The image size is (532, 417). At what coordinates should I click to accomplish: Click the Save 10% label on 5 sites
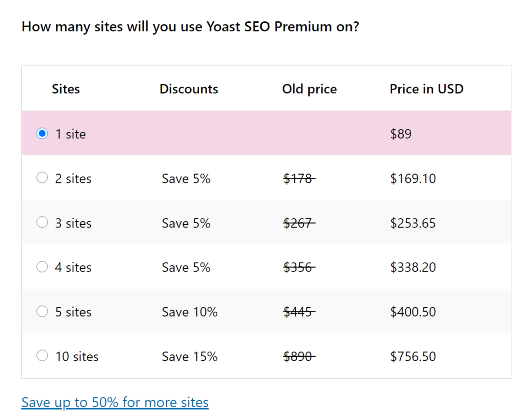coord(189,312)
